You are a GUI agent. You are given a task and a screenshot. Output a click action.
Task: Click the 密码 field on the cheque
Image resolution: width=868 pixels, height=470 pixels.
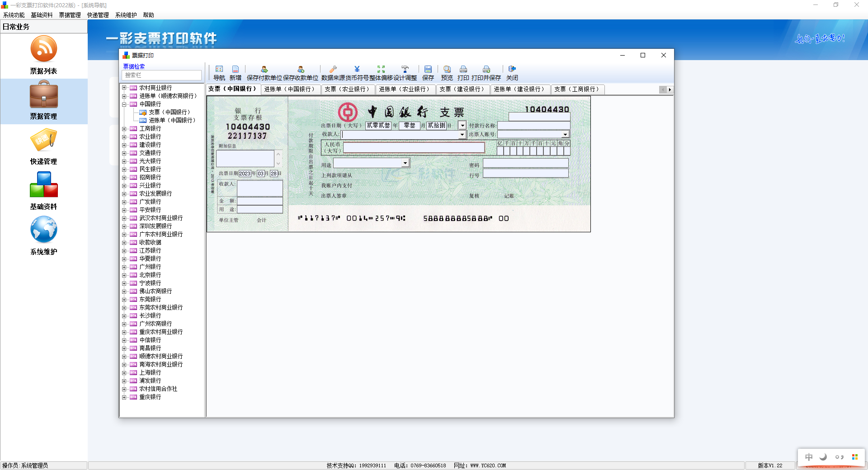[x=525, y=163]
